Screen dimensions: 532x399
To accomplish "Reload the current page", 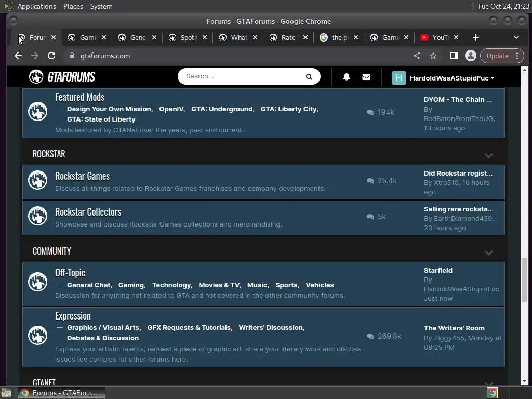I will click(51, 56).
